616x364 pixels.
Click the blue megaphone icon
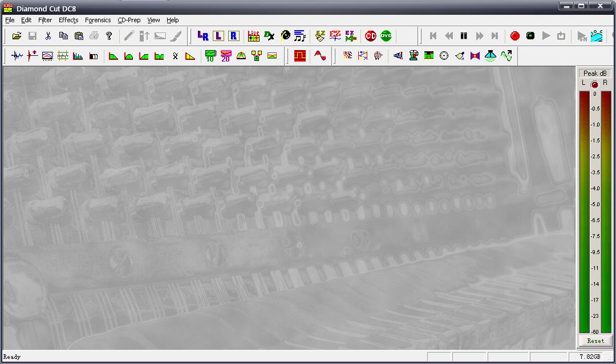pyautogui.click(x=398, y=56)
